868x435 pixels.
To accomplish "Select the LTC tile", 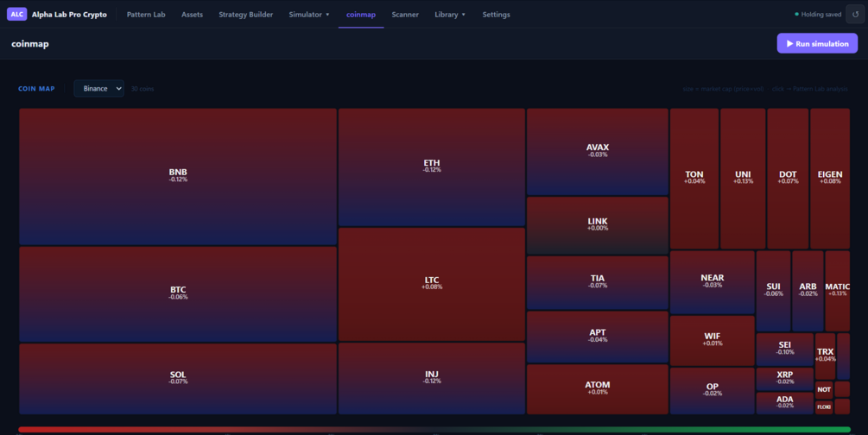I will pyautogui.click(x=432, y=284).
